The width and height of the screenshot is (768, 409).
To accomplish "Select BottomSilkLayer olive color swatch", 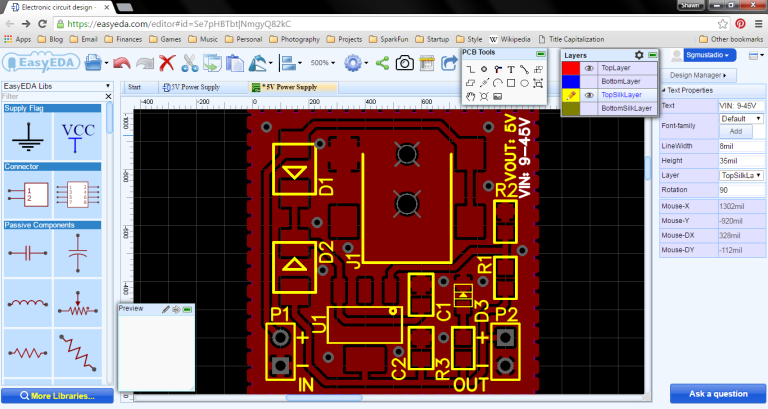I will (571, 108).
